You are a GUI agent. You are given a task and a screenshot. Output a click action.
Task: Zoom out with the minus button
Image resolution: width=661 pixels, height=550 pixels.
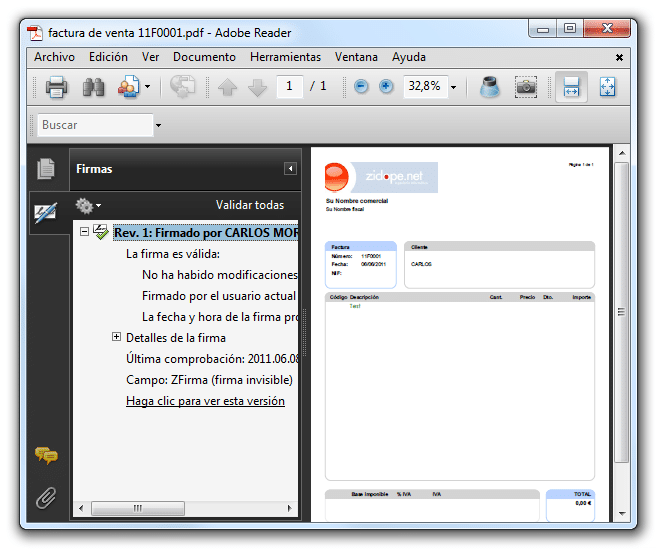point(361,87)
